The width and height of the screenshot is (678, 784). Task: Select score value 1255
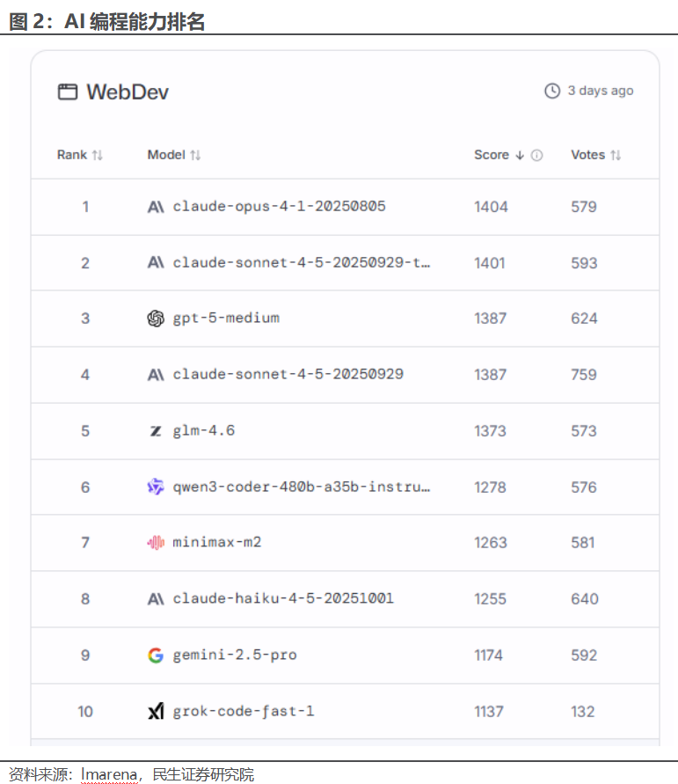[490, 599]
